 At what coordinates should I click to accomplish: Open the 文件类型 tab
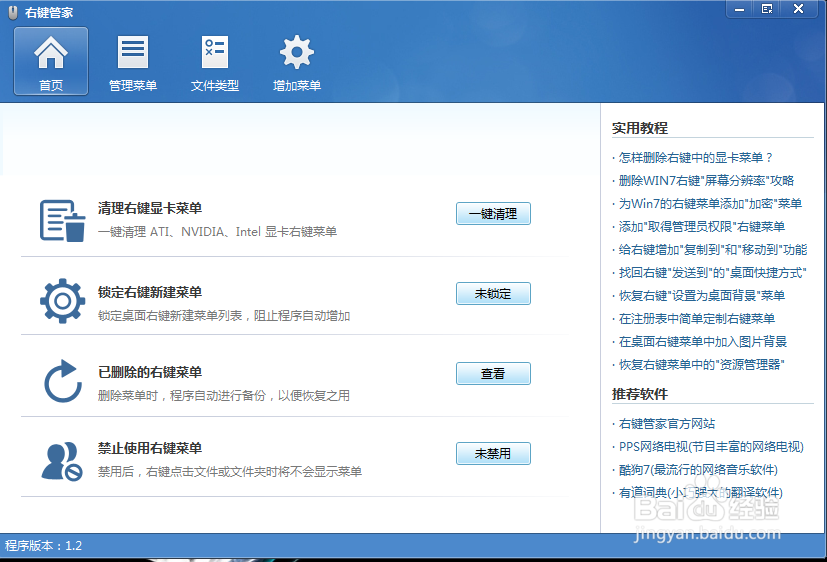[x=215, y=61]
